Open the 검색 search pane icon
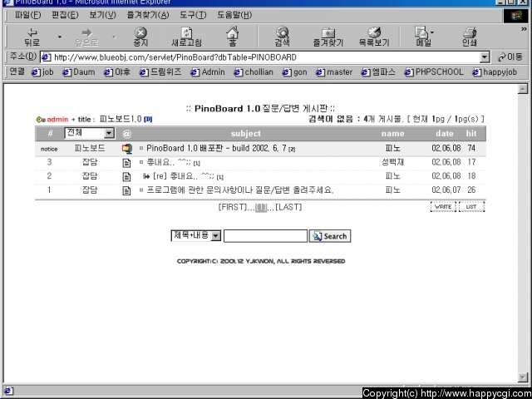The width and height of the screenshot is (532, 399). tap(283, 37)
